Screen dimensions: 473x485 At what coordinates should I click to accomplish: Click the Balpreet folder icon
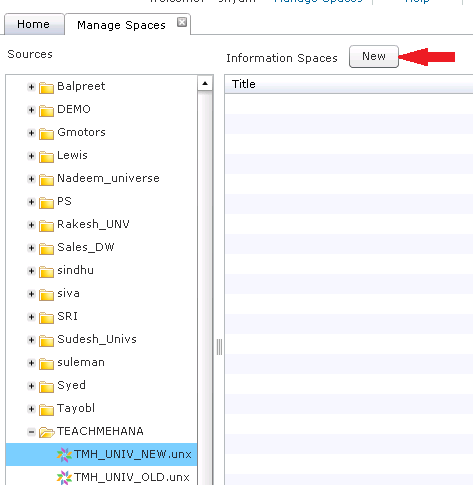[46, 87]
